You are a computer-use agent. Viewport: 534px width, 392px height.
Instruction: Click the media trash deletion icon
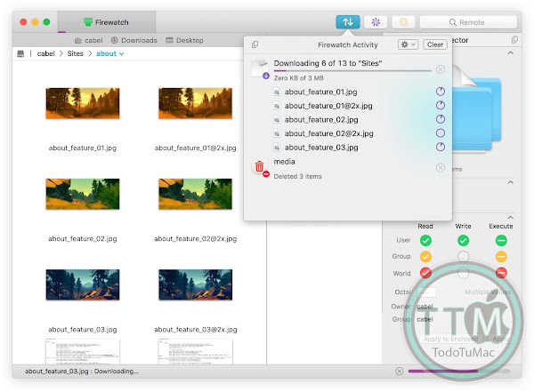(x=260, y=168)
